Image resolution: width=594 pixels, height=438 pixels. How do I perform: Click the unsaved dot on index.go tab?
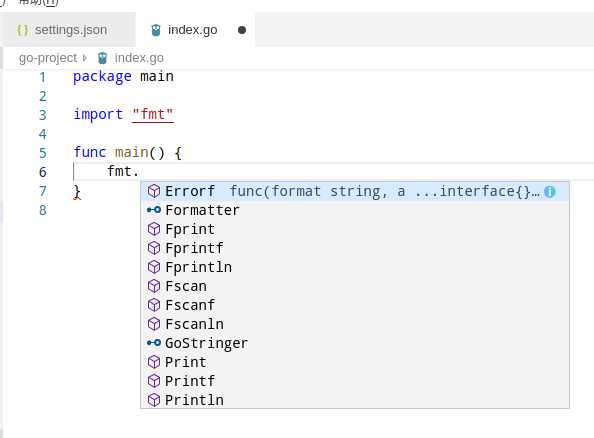point(242,30)
